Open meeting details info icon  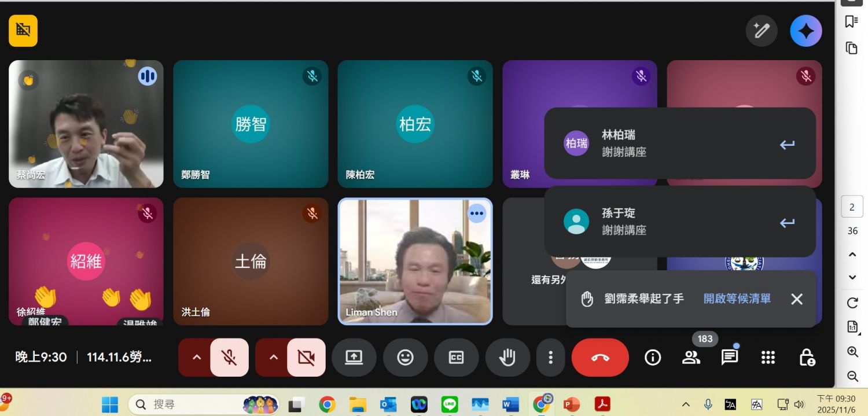653,358
